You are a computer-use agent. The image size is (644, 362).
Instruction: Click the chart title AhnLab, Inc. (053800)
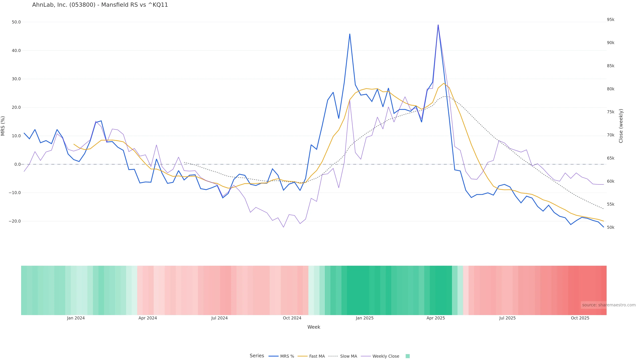click(100, 5)
